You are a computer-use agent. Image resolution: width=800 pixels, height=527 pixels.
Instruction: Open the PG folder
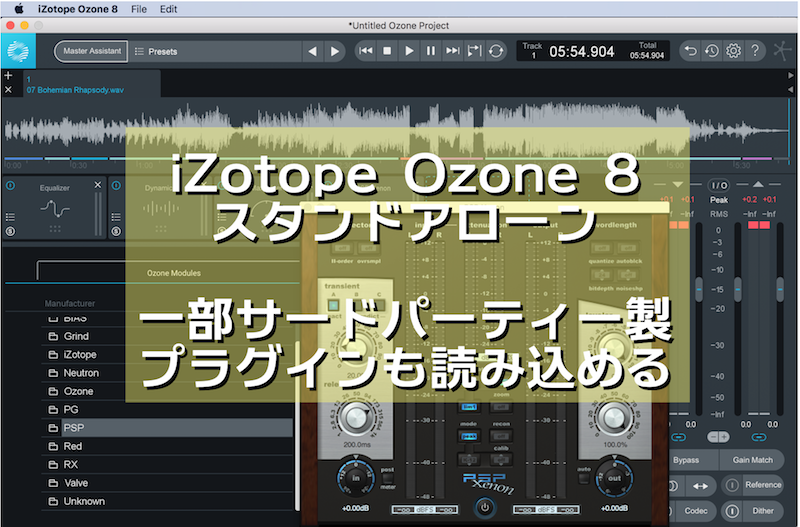coord(167,410)
